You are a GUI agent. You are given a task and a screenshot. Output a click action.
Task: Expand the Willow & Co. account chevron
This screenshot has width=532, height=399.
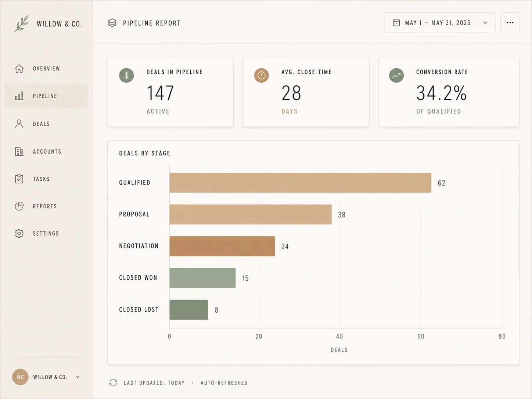tap(78, 377)
